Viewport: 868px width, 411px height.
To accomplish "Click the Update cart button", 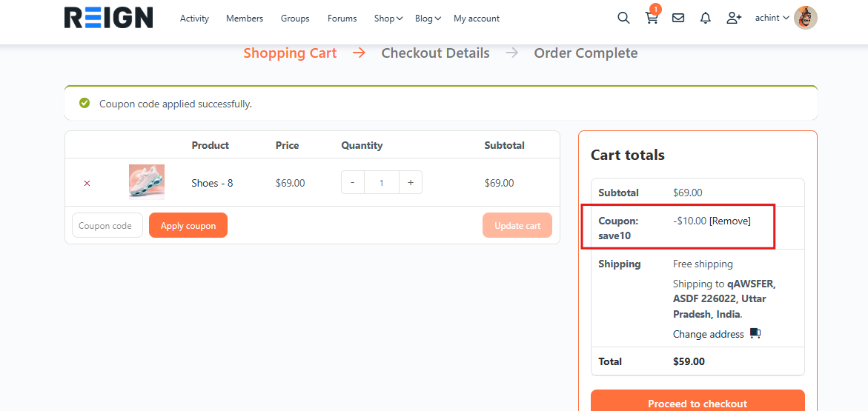I will [517, 225].
